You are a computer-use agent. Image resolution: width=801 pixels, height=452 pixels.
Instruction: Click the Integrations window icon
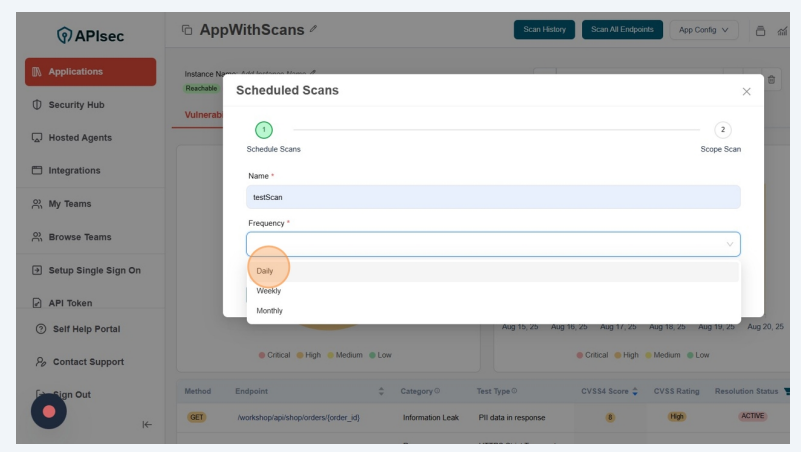tap(37, 171)
